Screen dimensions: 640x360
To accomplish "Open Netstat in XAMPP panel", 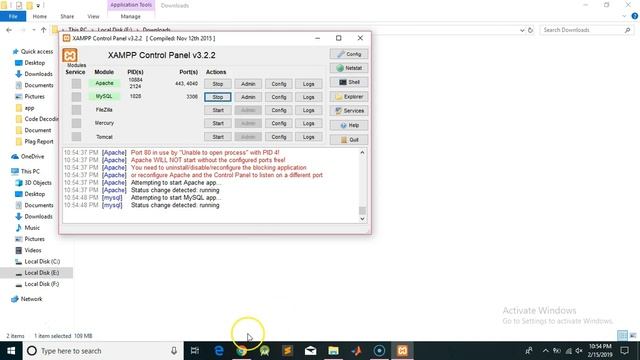I will pos(349,68).
